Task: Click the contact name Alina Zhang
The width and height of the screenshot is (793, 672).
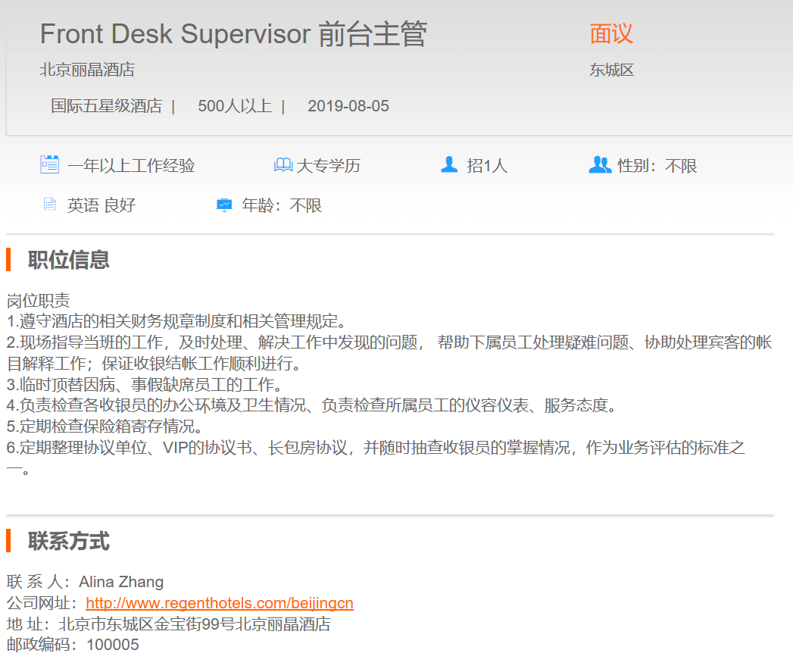Action: point(121,582)
